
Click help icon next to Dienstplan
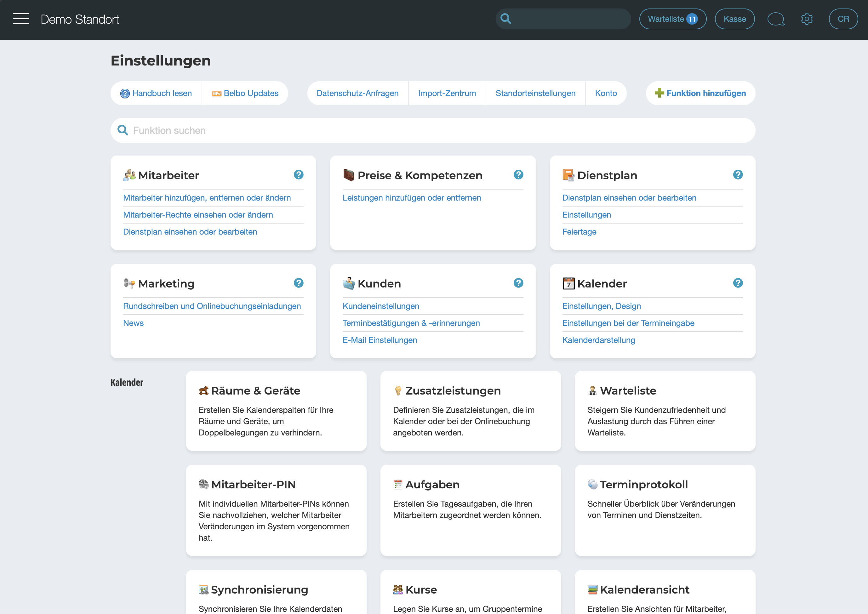[738, 175]
